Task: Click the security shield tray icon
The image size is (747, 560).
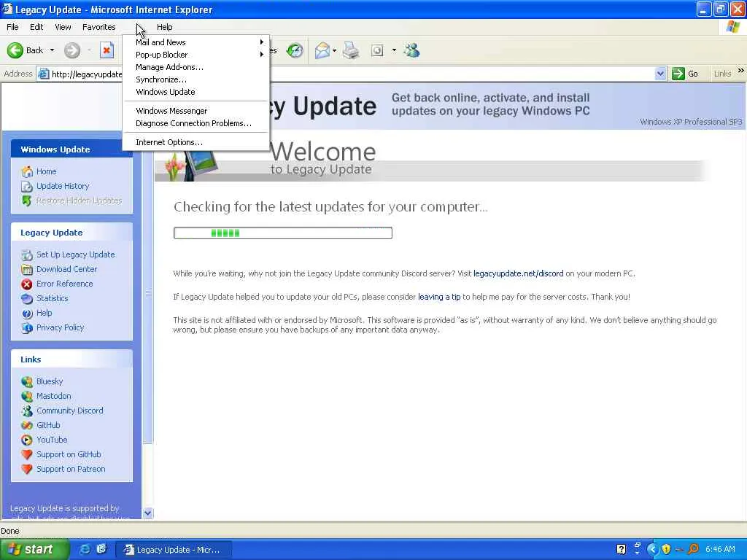Action: [x=666, y=549]
